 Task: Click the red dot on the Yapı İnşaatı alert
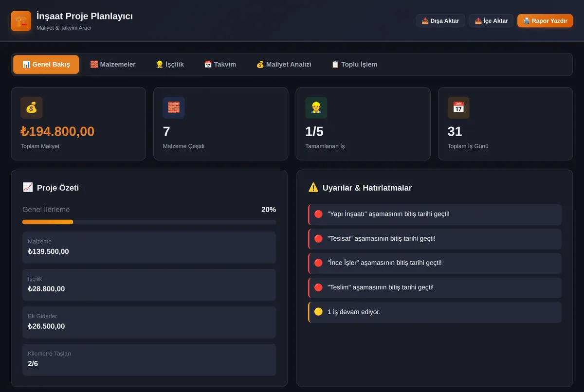[318, 214]
